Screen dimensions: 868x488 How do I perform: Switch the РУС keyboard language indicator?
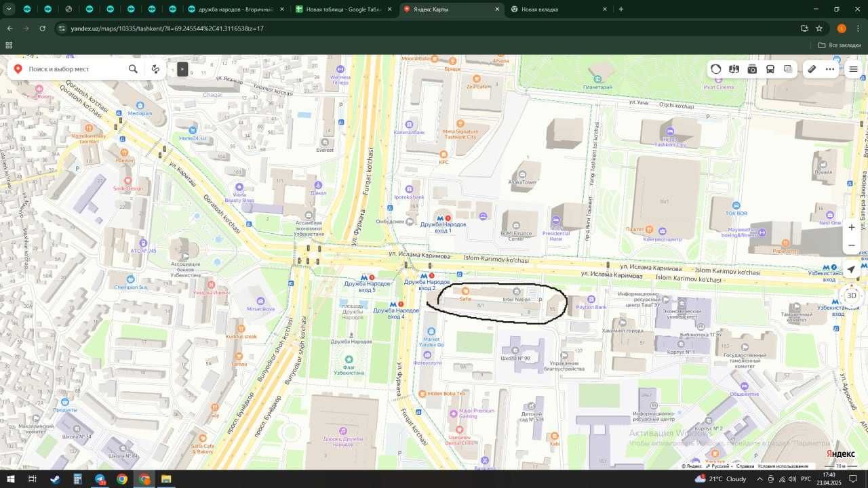(806, 479)
